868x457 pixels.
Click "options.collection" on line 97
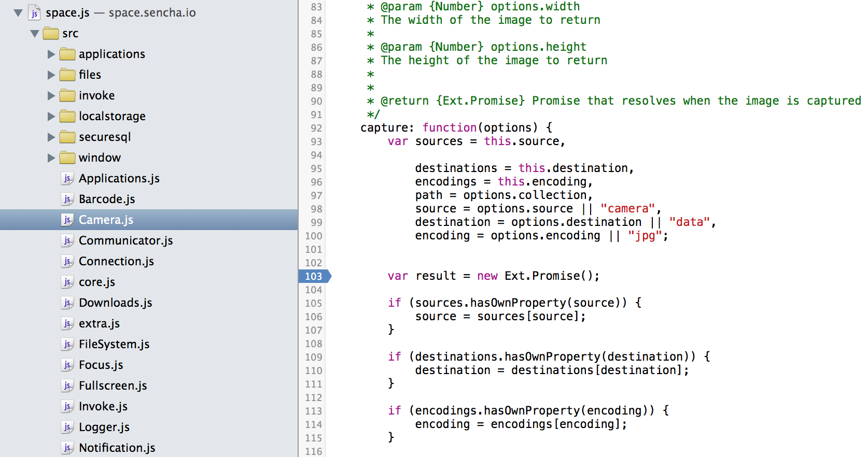(525, 195)
